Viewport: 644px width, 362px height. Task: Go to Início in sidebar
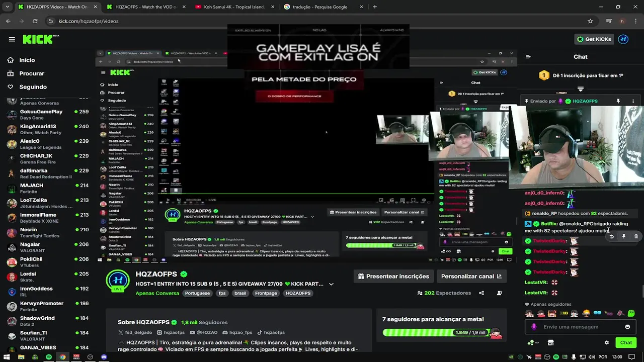[x=21, y=60]
